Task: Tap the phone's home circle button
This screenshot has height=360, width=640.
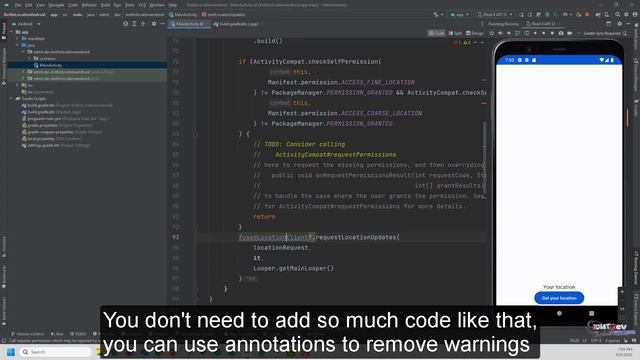Action: pos(559,313)
